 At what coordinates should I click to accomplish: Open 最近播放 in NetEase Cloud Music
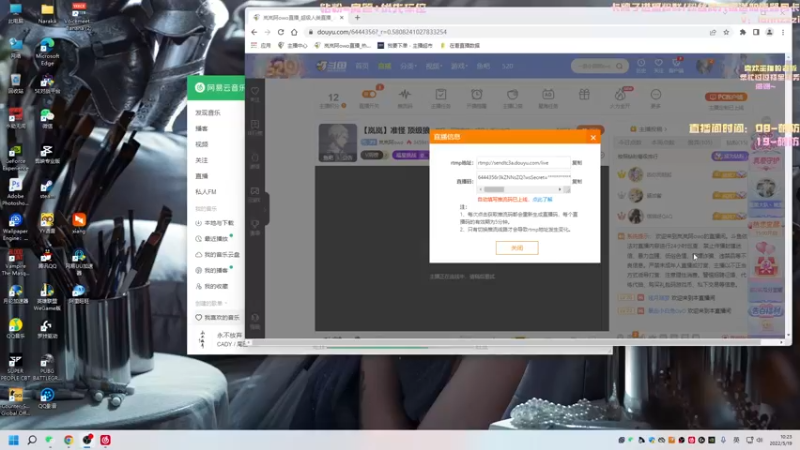pyautogui.click(x=212, y=239)
